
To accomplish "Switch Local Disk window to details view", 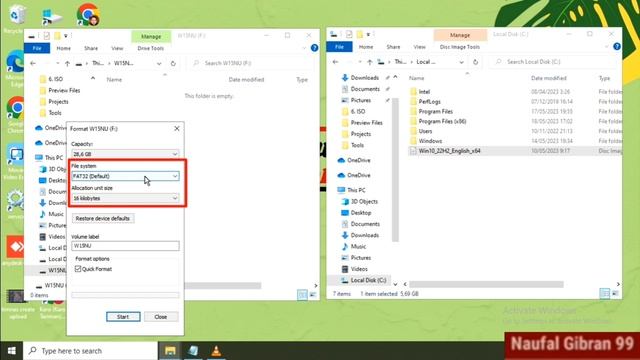I will pos(604,293).
